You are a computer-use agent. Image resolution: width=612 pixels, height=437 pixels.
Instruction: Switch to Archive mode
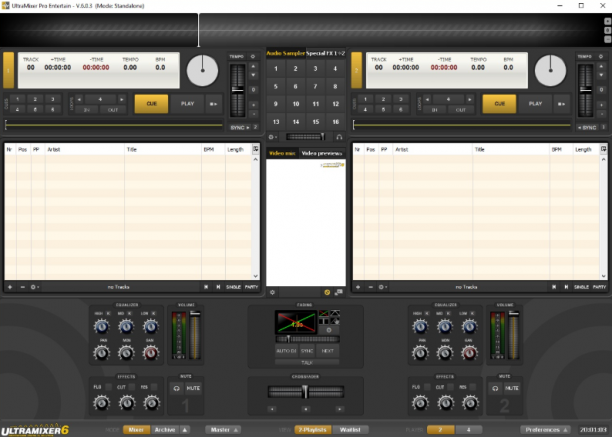coord(165,430)
